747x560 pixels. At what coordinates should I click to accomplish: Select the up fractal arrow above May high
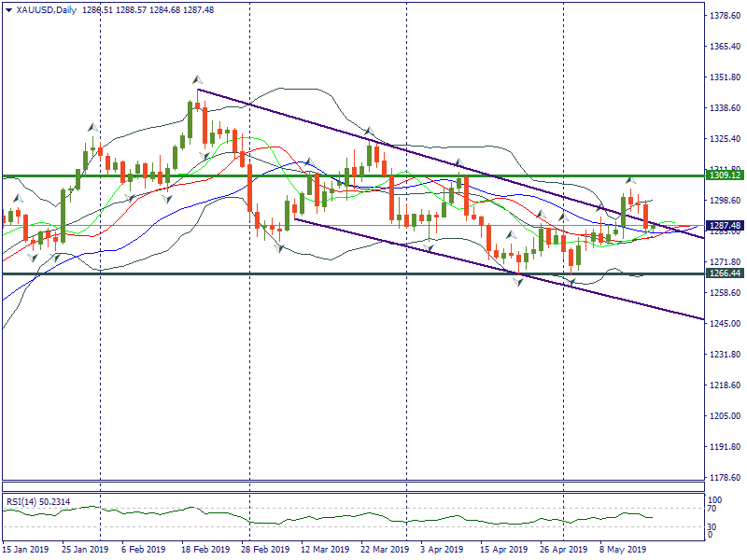click(630, 178)
